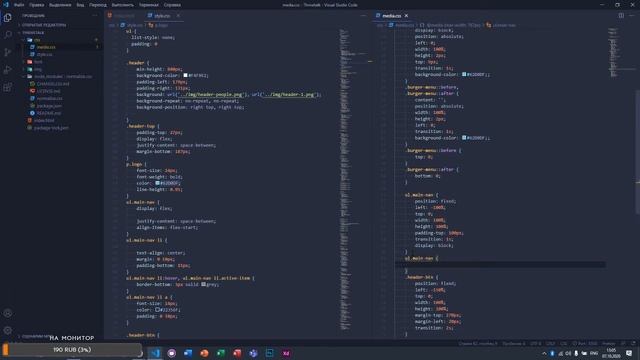Viewport: 640px width, 360px height.
Task: Show hidden system tray icons
Action: 544,353
